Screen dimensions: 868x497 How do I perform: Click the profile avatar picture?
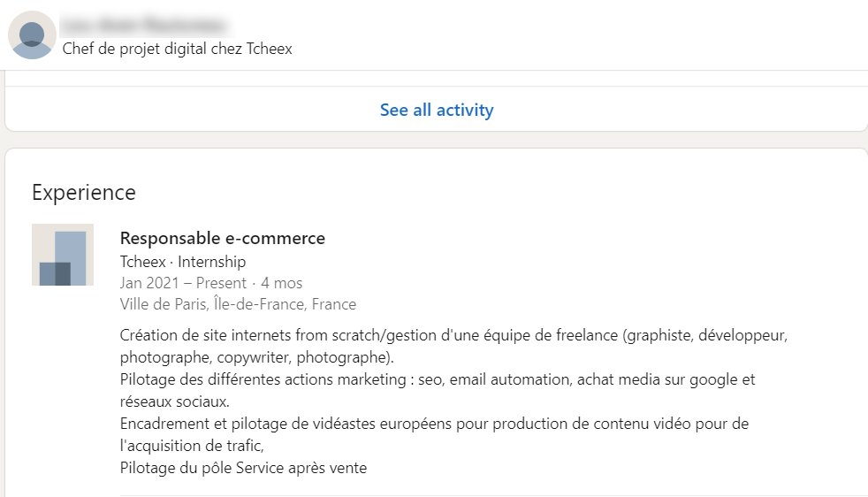pos(32,35)
